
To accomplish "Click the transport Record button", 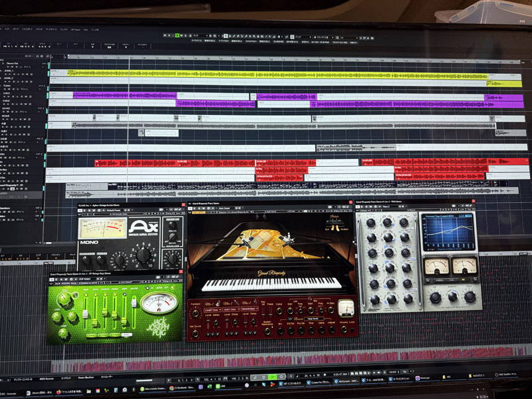I will coord(281,377).
